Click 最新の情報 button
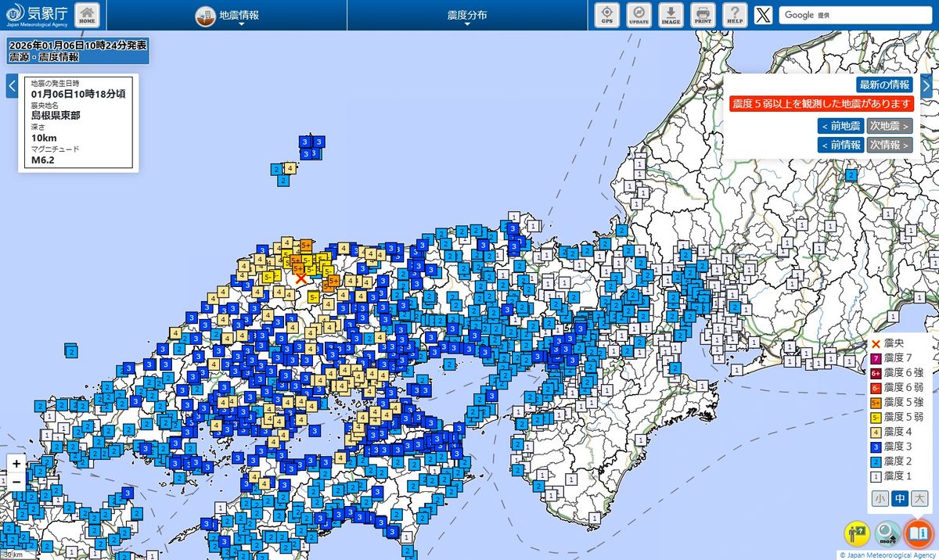939x560 pixels. (x=885, y=84)
